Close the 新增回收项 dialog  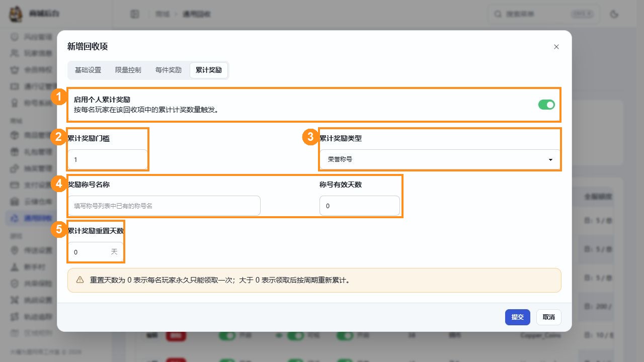556,47
